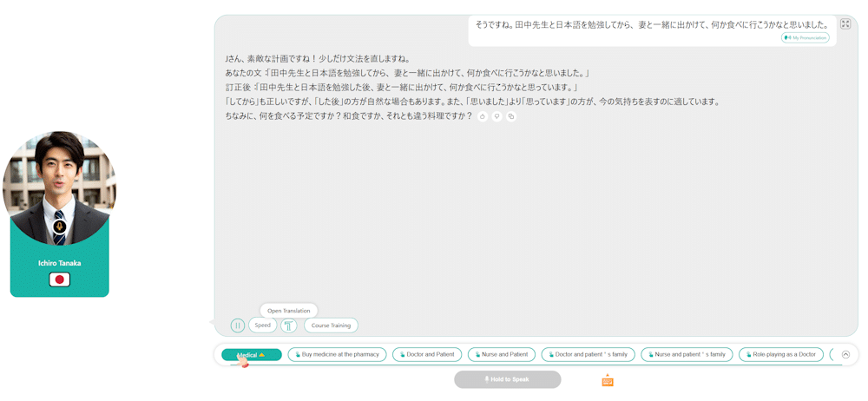Open the Speed setting
The height and width of the screenshot is (401, 868).
coord(262,325)
